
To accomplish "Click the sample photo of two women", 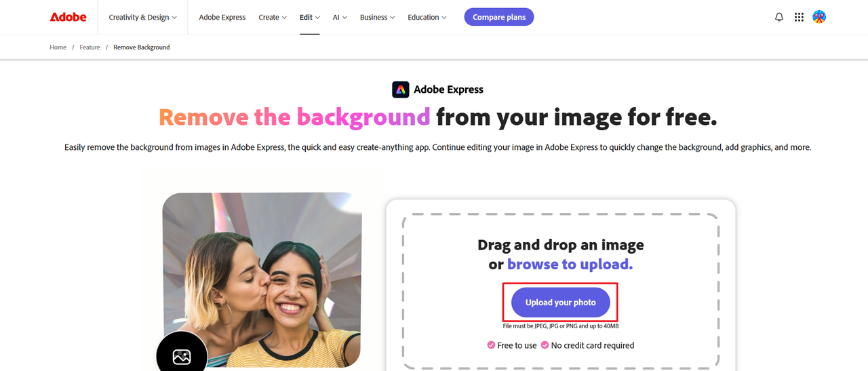I will coord(262,279).
